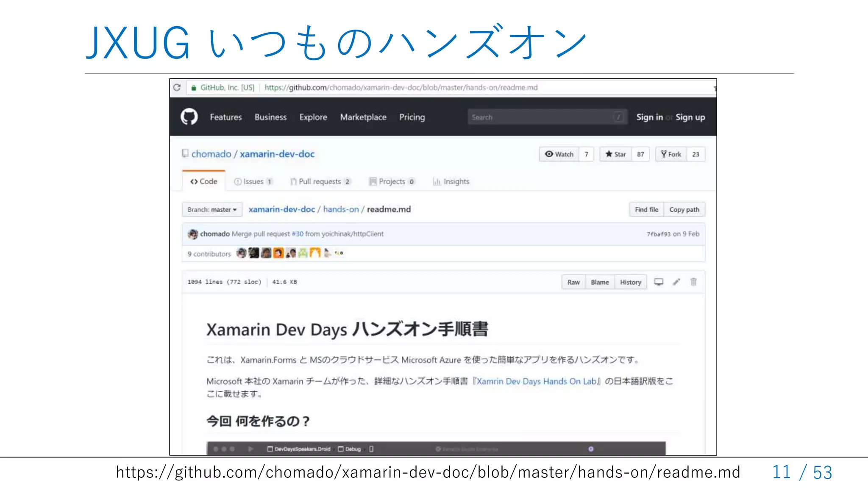Click the Sign up link

point(690,117)
